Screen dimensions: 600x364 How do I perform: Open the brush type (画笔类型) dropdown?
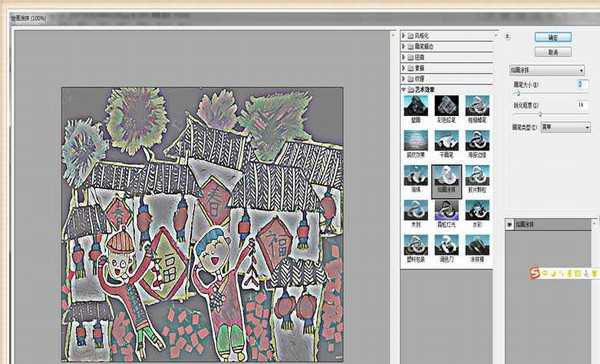tap(566, 127)
